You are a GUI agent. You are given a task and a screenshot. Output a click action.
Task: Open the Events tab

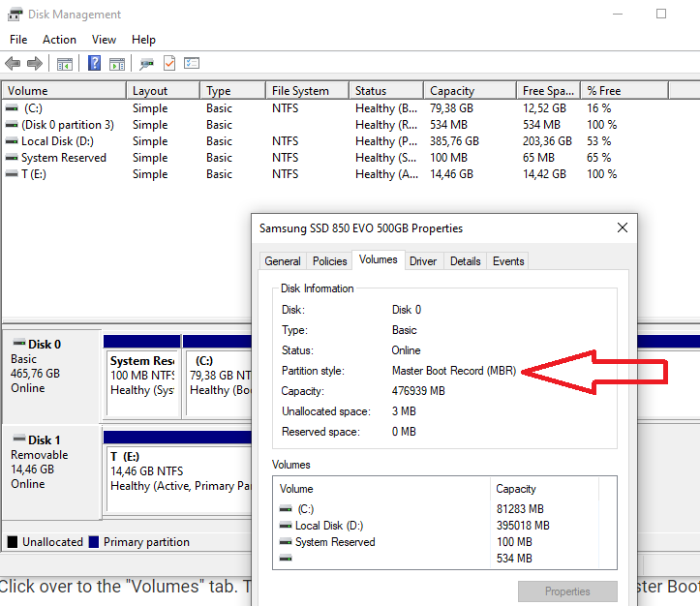(x=508, y=261)
